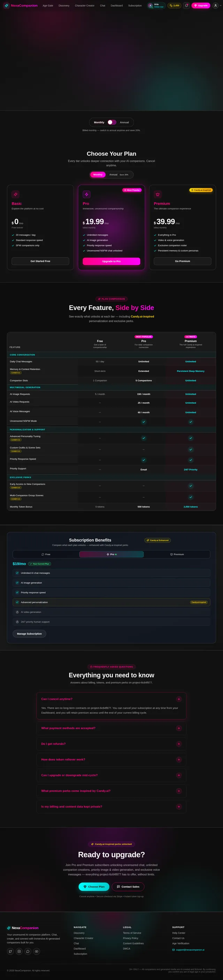
Task: Open Character Creator in top navigation
Action: 85,6
